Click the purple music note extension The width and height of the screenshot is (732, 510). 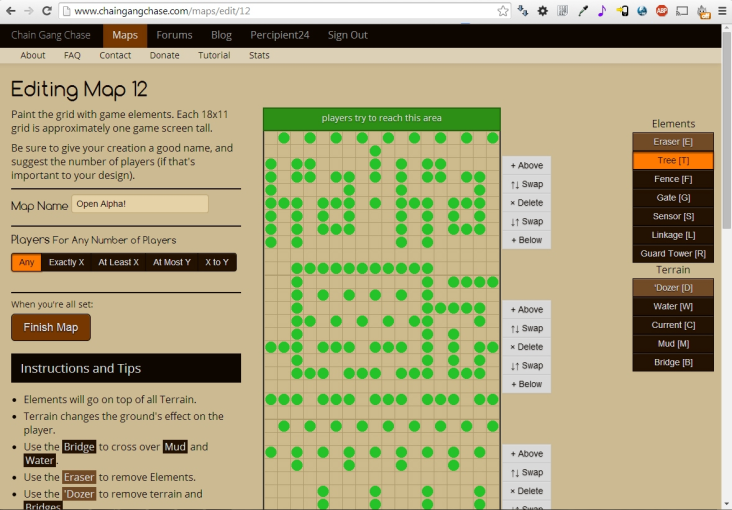pyautogui.click(x=602, y=11)
